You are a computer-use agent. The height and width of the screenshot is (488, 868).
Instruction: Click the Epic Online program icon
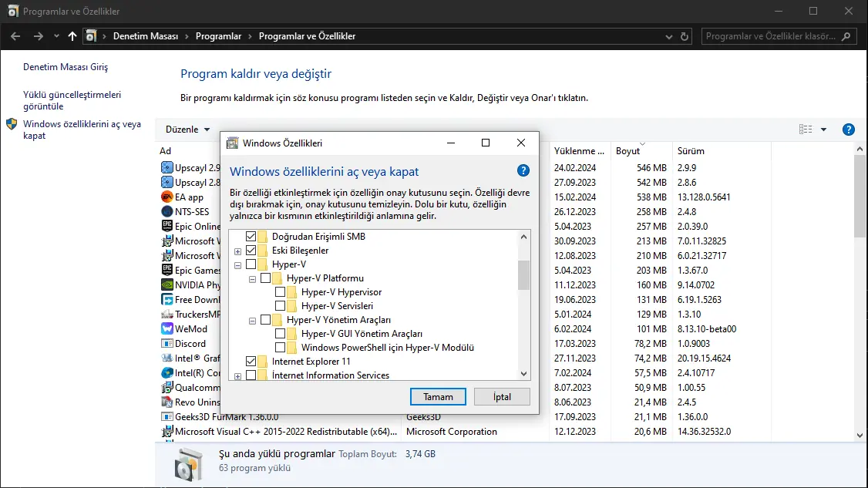pyautogui.click(x=167, y=226)
